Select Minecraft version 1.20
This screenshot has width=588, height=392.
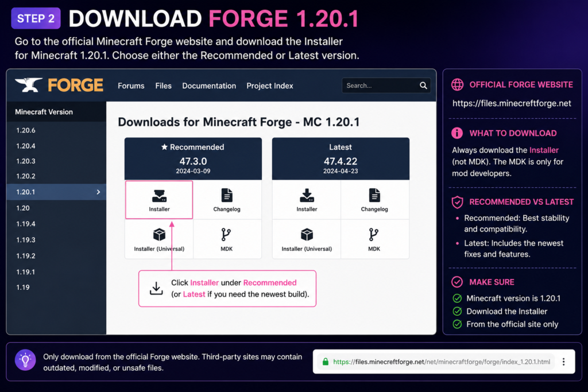[x=56, y=208]
